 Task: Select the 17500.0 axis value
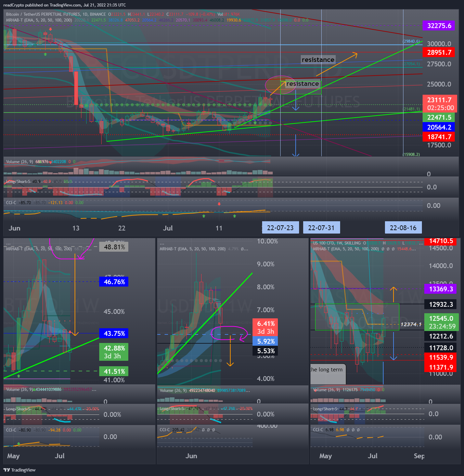pos(439,145)
